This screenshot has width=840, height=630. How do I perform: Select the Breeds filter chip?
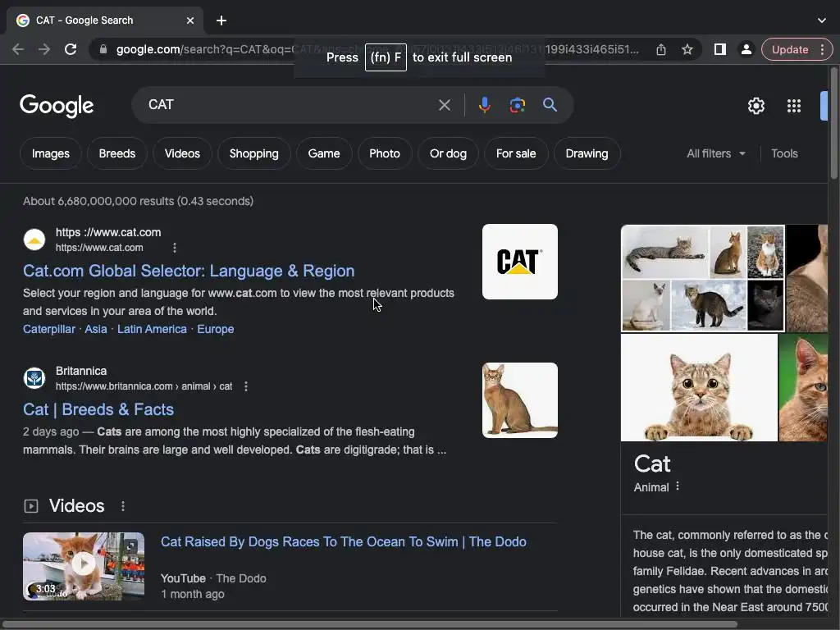tap(116, 153)
